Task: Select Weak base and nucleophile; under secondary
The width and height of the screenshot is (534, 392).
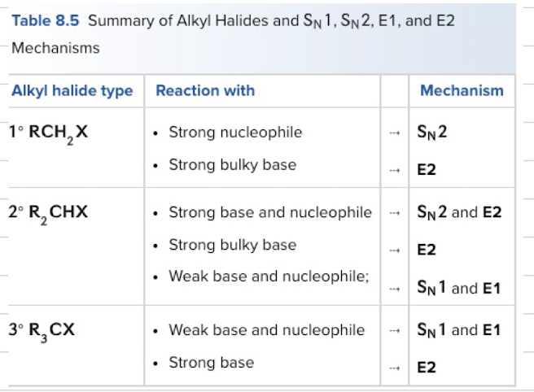Action: click(269, 277)
